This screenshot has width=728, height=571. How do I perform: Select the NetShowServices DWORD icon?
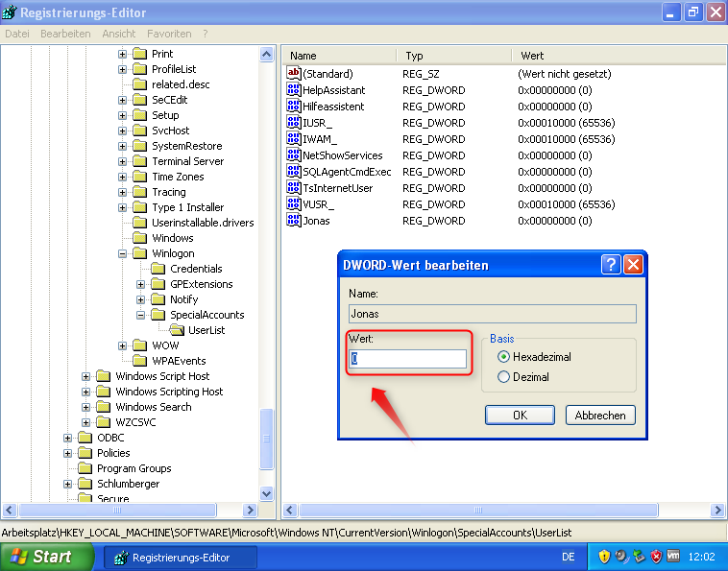click(294, 155)
